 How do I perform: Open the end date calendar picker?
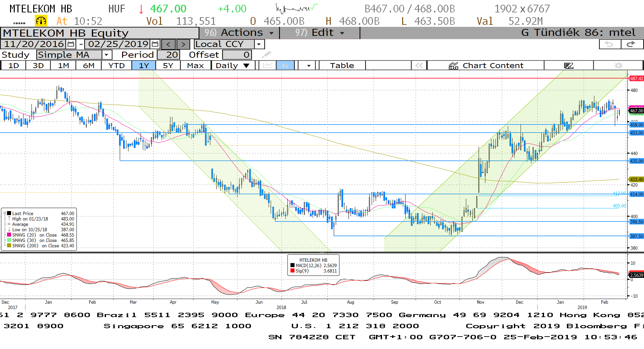coord(155,44)
